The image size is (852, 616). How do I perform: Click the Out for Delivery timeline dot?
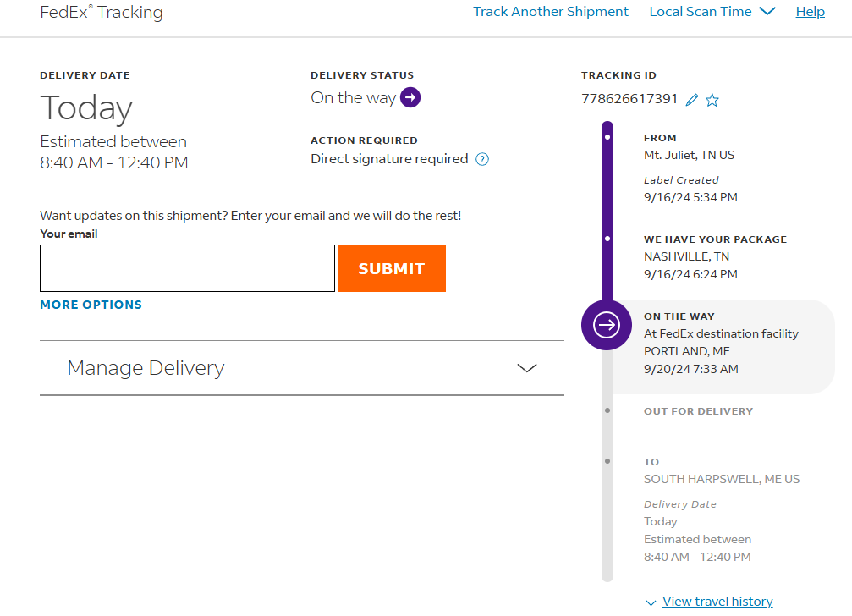[x=607, y=410]
